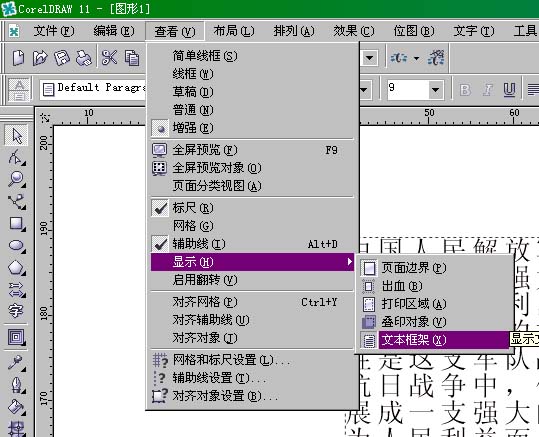The width and height of the screenshot is (539, 437).
Task: Open the font size 9 dropdown
Action: tap(435, 90)
